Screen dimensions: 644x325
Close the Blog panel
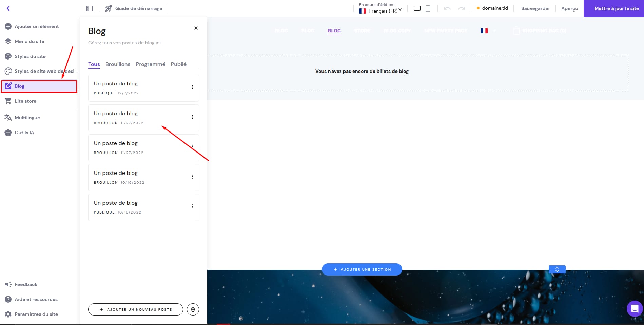(x=196, y=28)
